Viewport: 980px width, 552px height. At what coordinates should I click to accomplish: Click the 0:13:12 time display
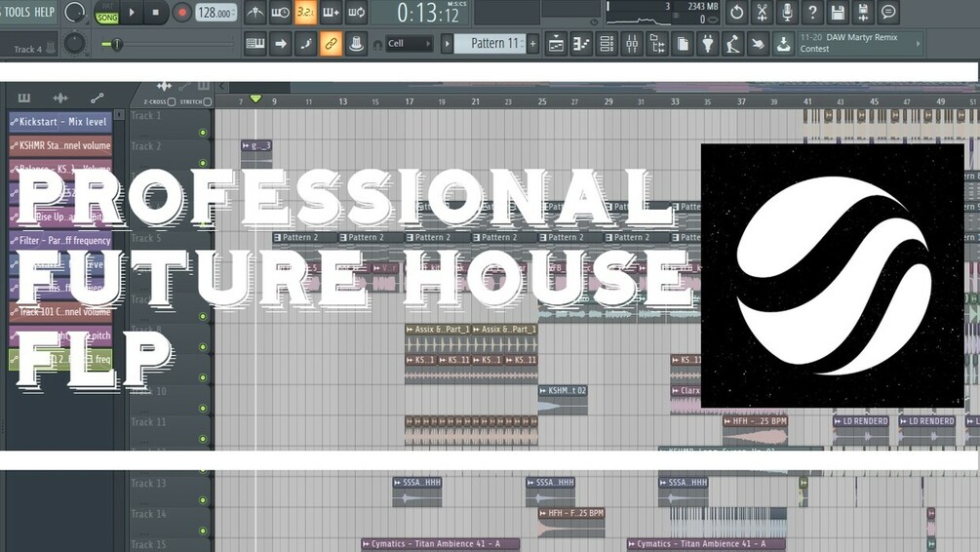point(428,13)
